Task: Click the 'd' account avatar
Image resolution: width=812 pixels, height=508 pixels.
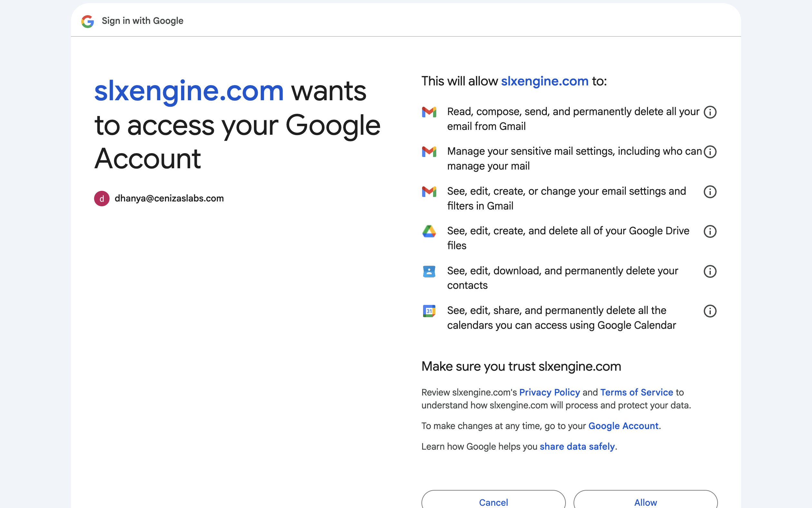Action: click(101, 199)
